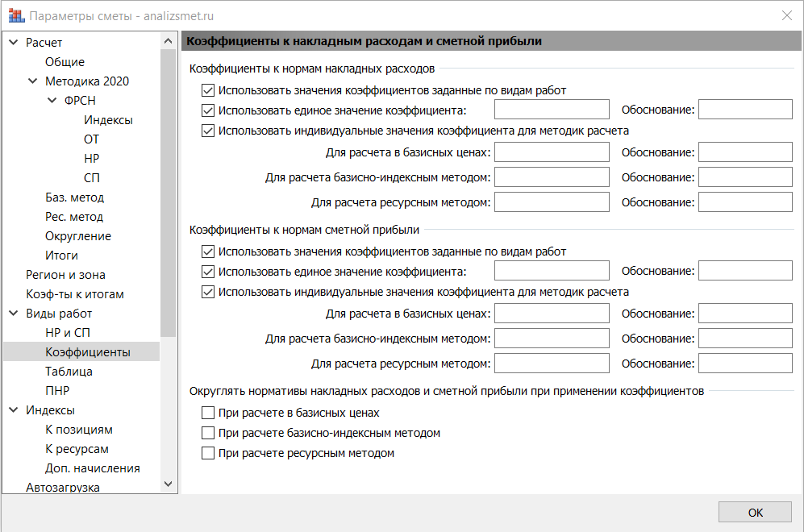The image size is (804, 532).
Task: Toggle 'индивидуальные значения' checkbox for сметной прибыли
Action: point(208,292)
